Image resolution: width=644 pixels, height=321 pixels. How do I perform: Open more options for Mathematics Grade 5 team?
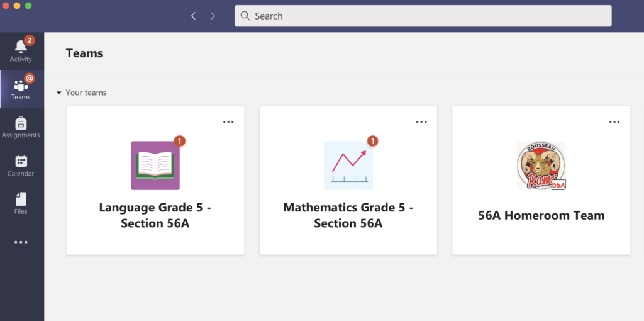421,122
